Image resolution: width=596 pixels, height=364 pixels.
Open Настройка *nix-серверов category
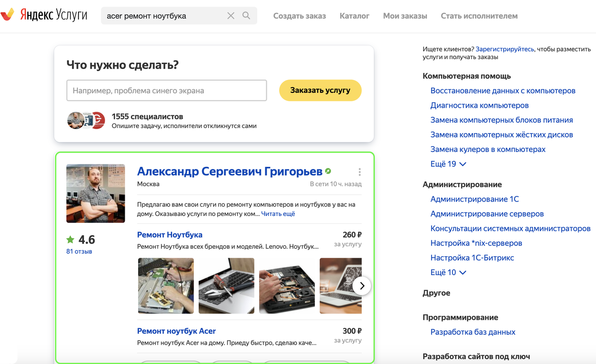click(x=476, y=243)
